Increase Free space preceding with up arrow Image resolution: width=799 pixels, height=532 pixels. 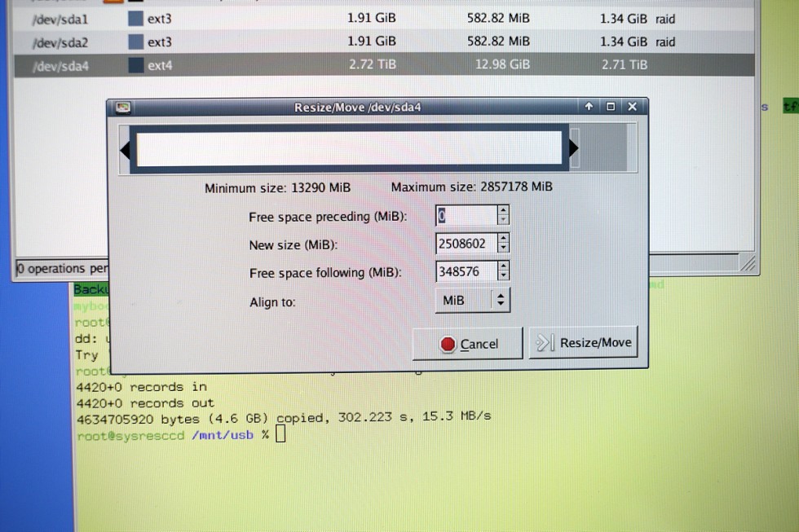click(503, 211)
